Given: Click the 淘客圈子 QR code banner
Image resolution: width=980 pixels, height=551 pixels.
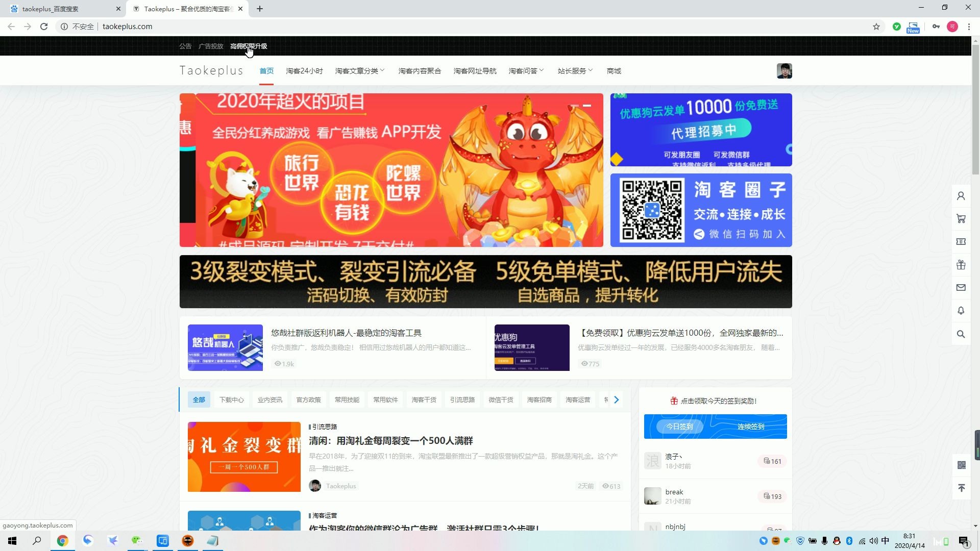Looking at the screenshot, I should pyautogui.click(x=701, y=210).
